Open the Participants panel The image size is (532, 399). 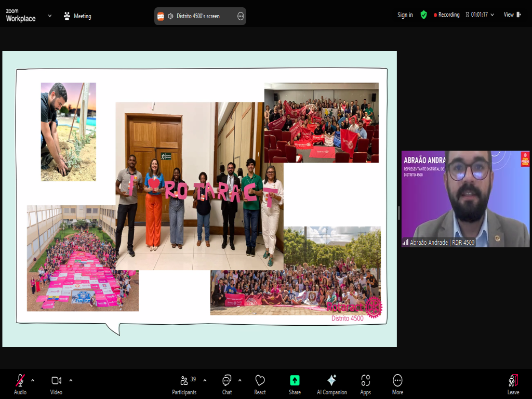[x=184, y=383]
